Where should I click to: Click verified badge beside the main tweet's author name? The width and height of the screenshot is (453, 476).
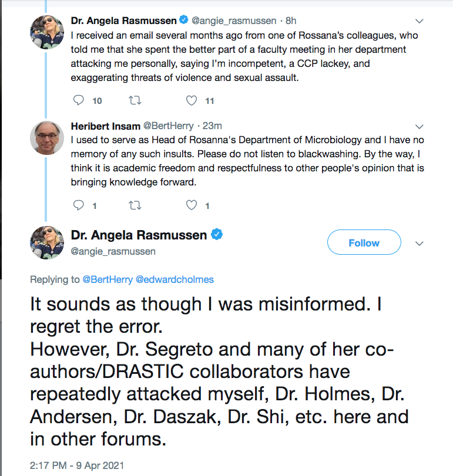217,235
